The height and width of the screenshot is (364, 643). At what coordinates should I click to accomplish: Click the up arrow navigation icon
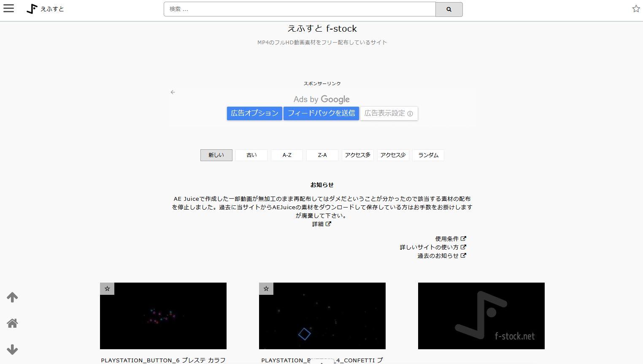pyautogui.click(x=12, y=297)
